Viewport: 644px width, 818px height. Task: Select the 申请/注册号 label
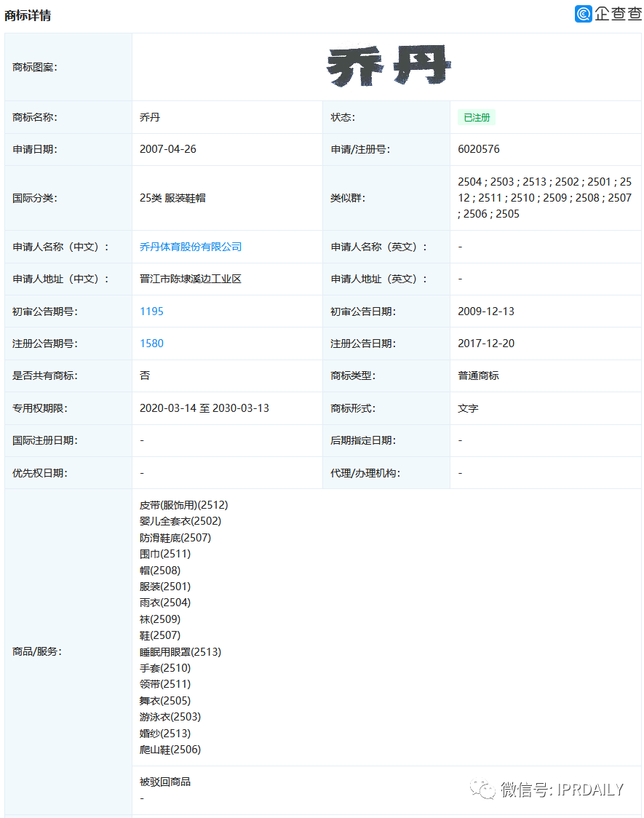(x=359, y=149)
